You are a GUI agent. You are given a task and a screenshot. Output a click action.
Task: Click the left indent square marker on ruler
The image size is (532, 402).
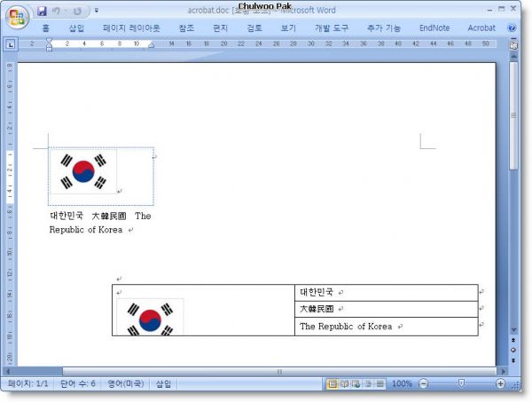[49, 50]
